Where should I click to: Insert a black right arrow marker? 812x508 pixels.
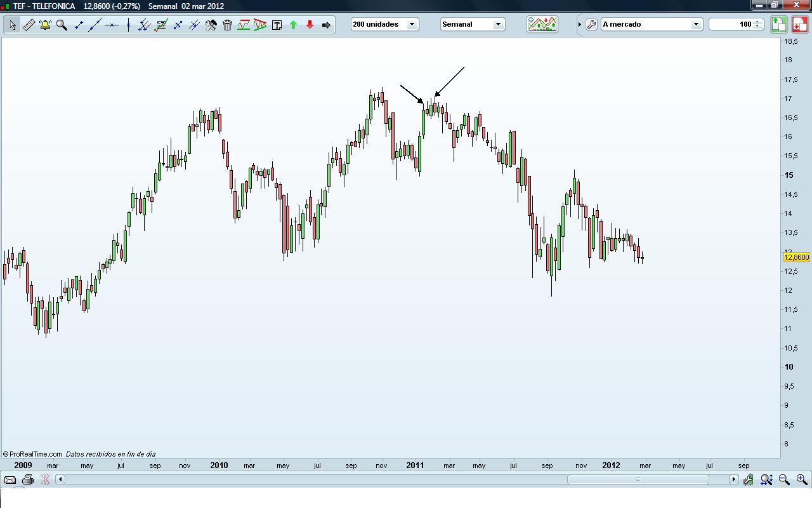click(326, 25)
